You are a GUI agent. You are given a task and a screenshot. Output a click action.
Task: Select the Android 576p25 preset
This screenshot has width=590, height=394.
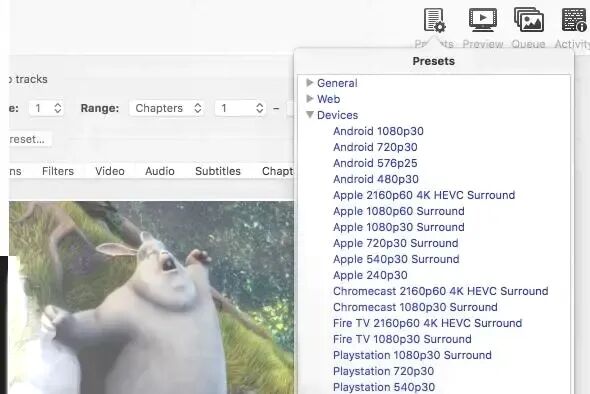coord(375,163)
